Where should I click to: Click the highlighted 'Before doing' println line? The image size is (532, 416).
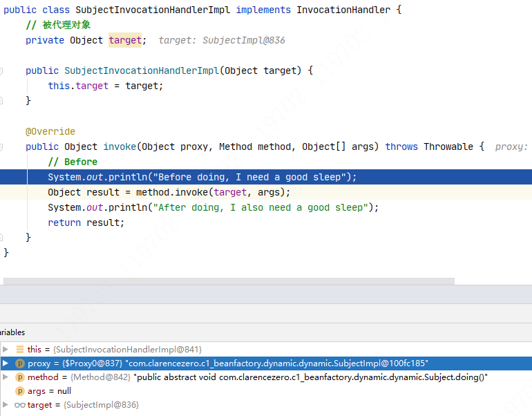click(266, 177)
